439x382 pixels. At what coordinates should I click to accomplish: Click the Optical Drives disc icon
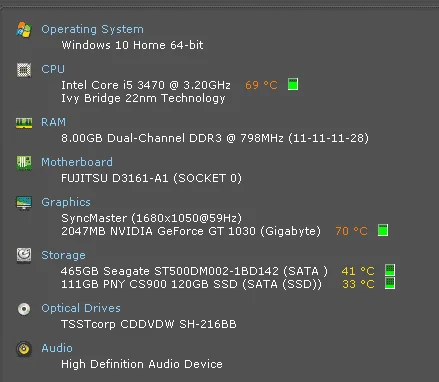click(24, 309)
